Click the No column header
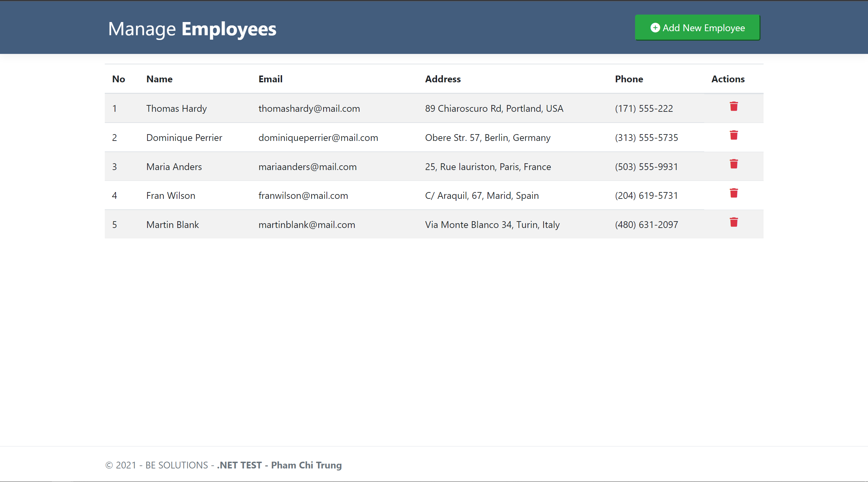The height and width of the screenshot is (482, 868). pyautogui.click(x=118, y=79)
